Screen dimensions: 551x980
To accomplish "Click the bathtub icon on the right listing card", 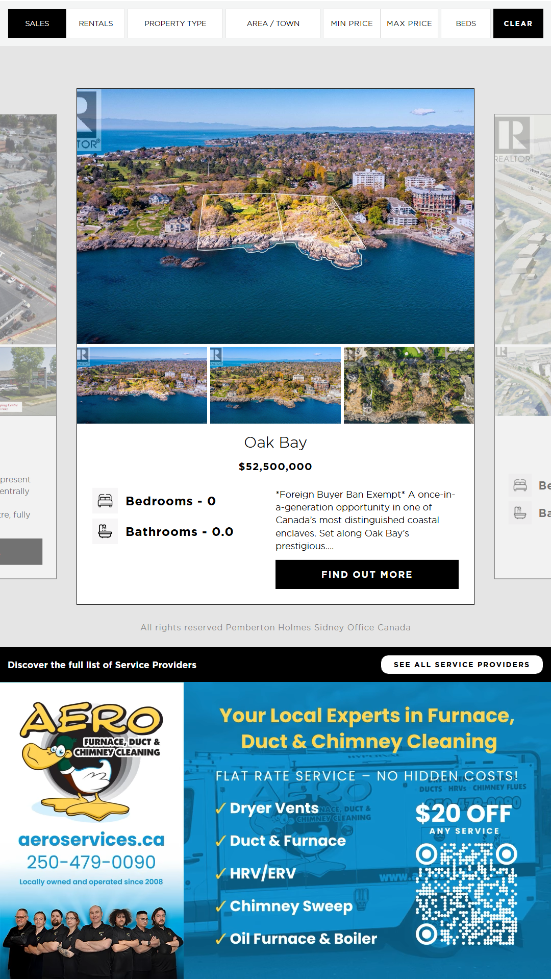I will click(520, 512).
